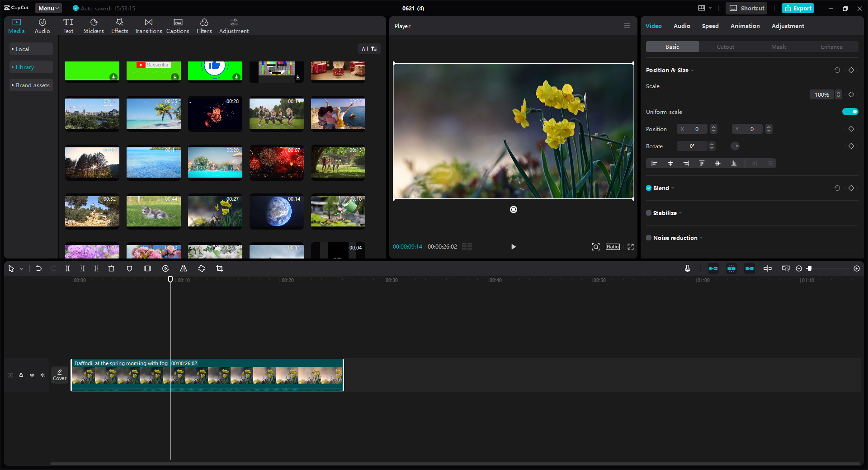Image resolution: width=868 pixels, height=470 pixels.
Task: Click the split clip tool
Action: tap(68, 268)
